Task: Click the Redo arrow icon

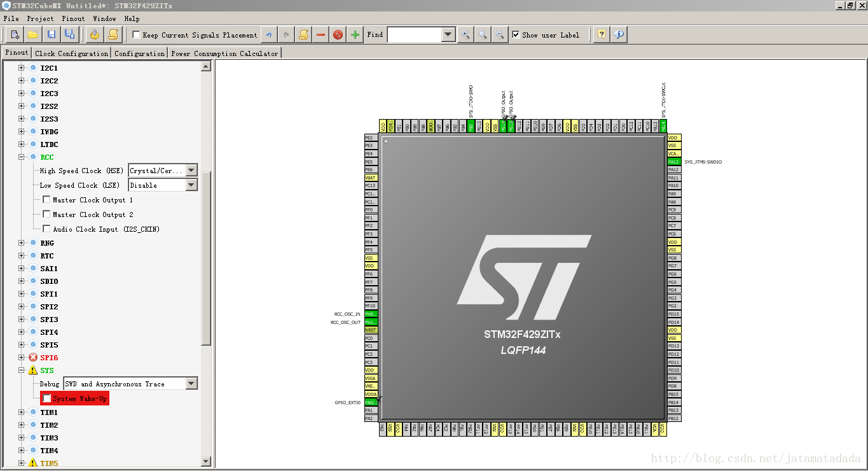Action: pos(287,35)
